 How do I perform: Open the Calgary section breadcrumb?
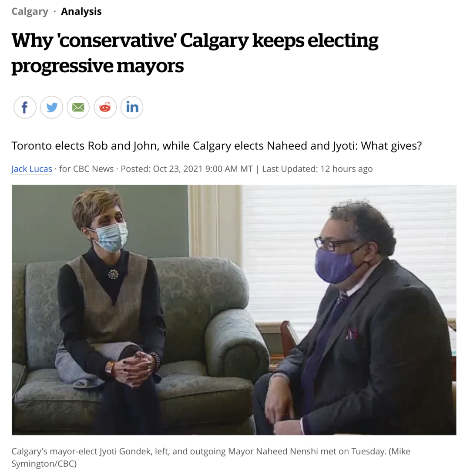(30, 11)
